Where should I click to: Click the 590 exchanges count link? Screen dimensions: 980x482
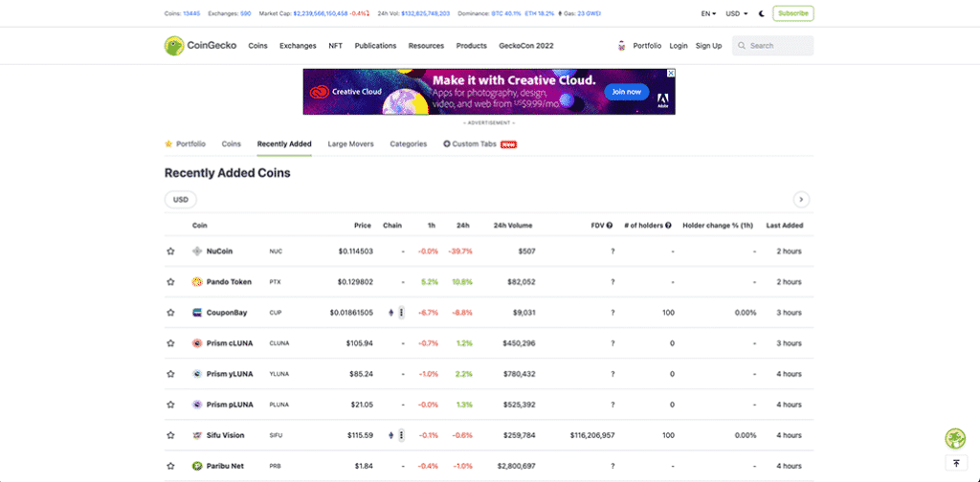(246, 13)
